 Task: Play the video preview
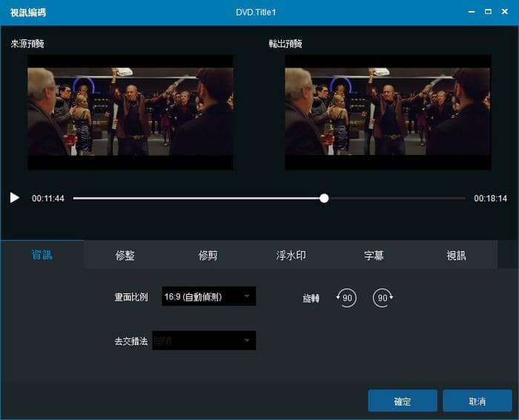coord(15,198)
